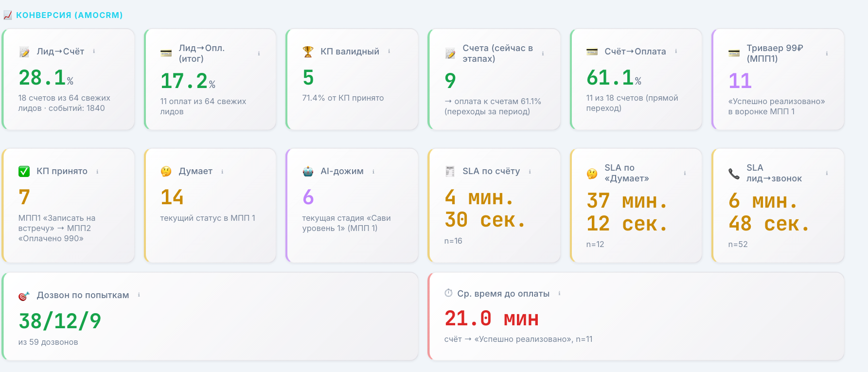Click the info icon next to Счёт→Оплата
This screenshot has height=372, width=868.
pos(676,51)
